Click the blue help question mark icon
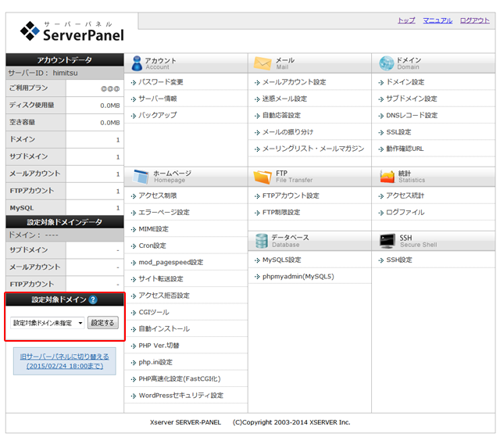 (93, 299)
